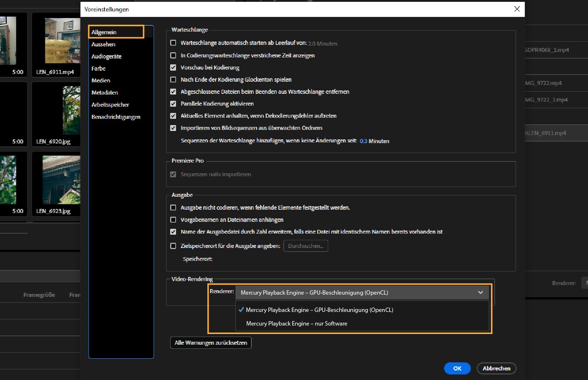Select the highlighted Allgemein category
588x380 pixels.
pyautogui.click(x=103, y=32)
